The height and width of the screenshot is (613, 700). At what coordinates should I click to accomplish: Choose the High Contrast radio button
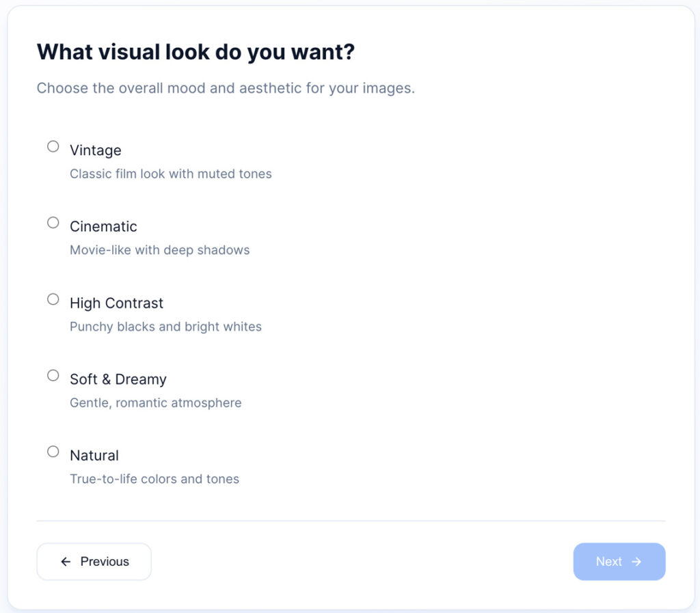click(53, 299)
